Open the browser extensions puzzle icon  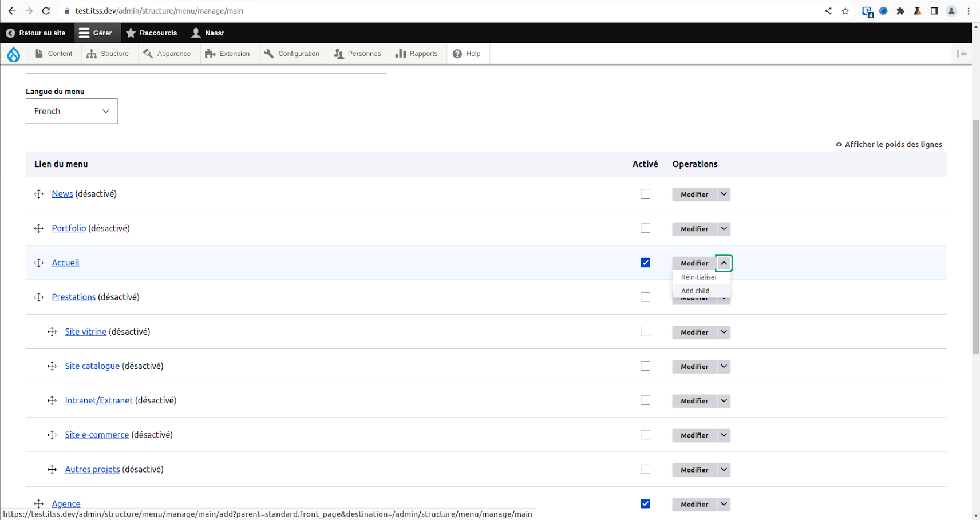coord(900,11)
